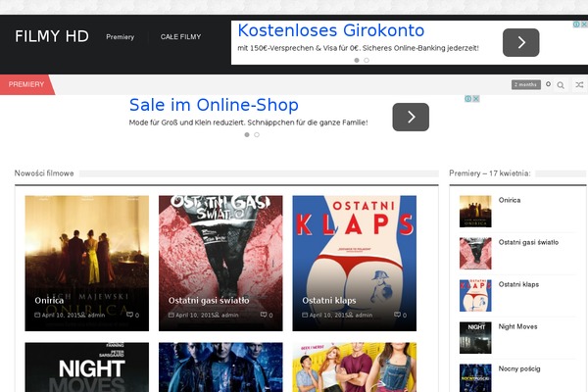This screenshot has width=588, height=392.
Task: Click Nocny pościg sidebar link
Action: (519, 368)
